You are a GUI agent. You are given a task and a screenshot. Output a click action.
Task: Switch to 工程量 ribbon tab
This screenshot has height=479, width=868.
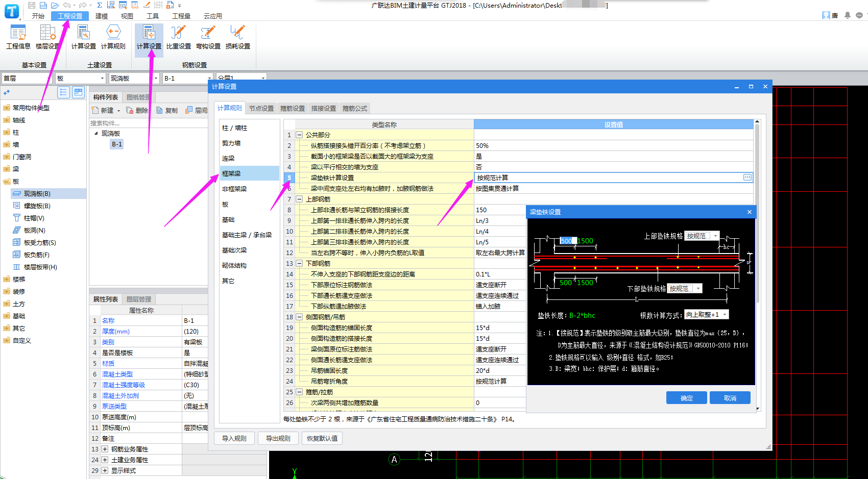(181, 16)
